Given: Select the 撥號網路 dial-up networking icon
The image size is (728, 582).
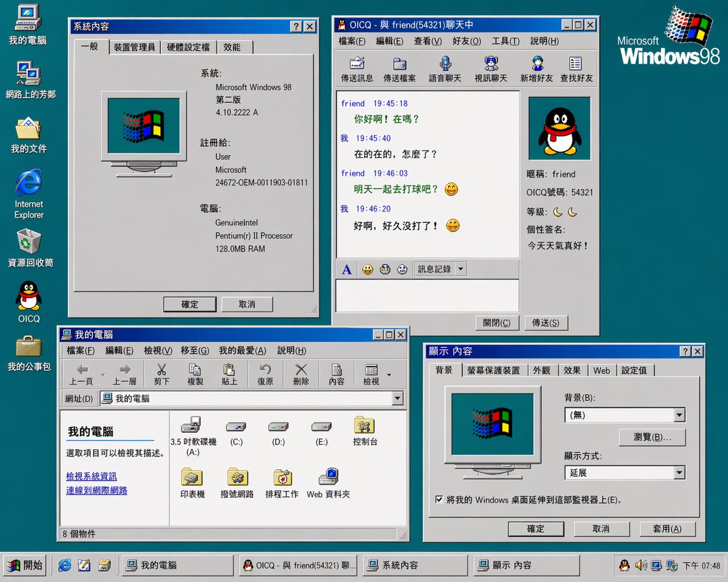Looking at the screenshot, I should tap(237, 483).
